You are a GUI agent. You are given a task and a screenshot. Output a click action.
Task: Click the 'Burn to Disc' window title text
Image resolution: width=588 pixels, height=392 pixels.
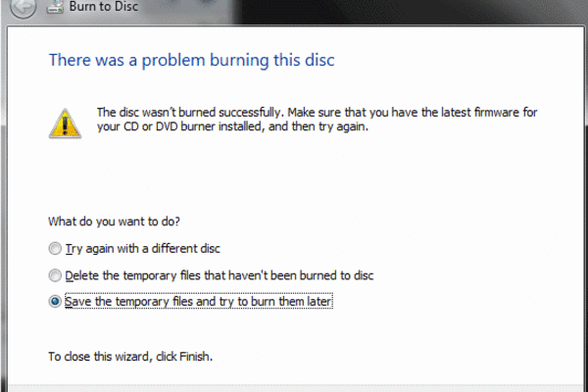point(104,7)
